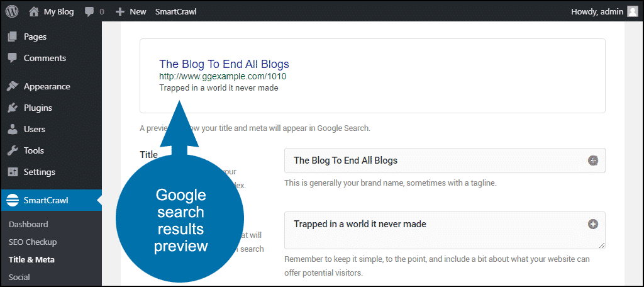Click the Appearance paintbrush icon
The height and width of the screenshot is (287, 644).
pos(13,86)
